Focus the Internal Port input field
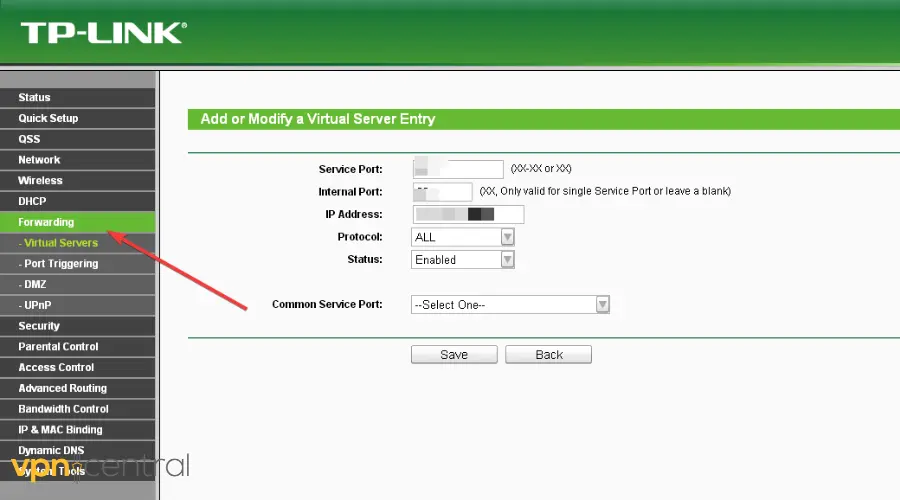 click(443, 192)
